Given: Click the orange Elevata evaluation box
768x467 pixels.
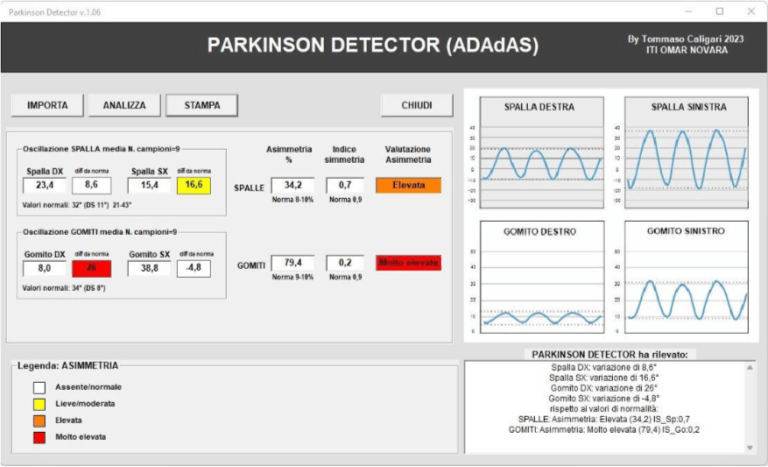Looking at the screenshot, I should pyautogui.click(x=408, y=185).
